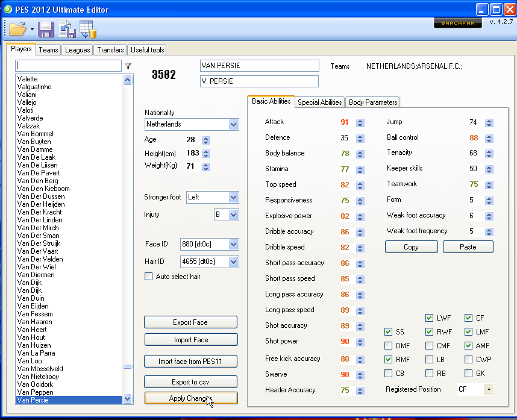Screen dimensions: 517x420
Task: Click the Defence value 35
Action: pos(344,137)
